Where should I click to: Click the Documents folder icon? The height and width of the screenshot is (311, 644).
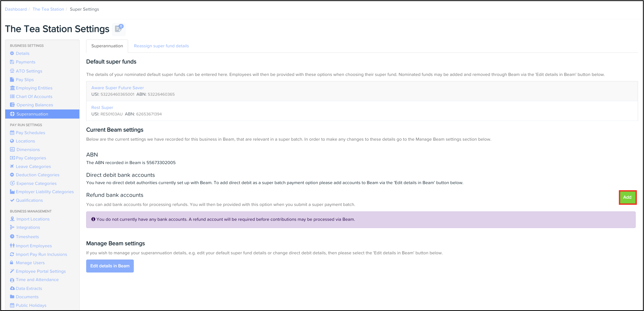[x=12, y=297]
